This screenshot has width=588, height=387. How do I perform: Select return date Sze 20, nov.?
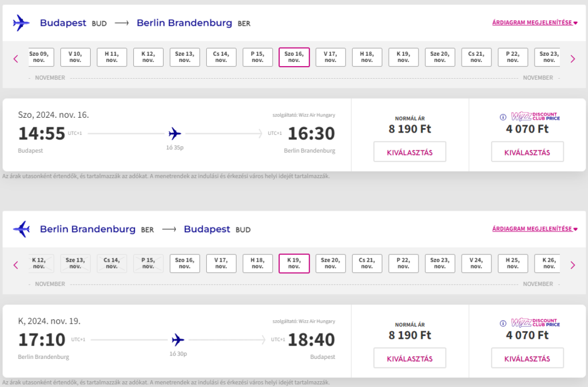pos(330,263)
